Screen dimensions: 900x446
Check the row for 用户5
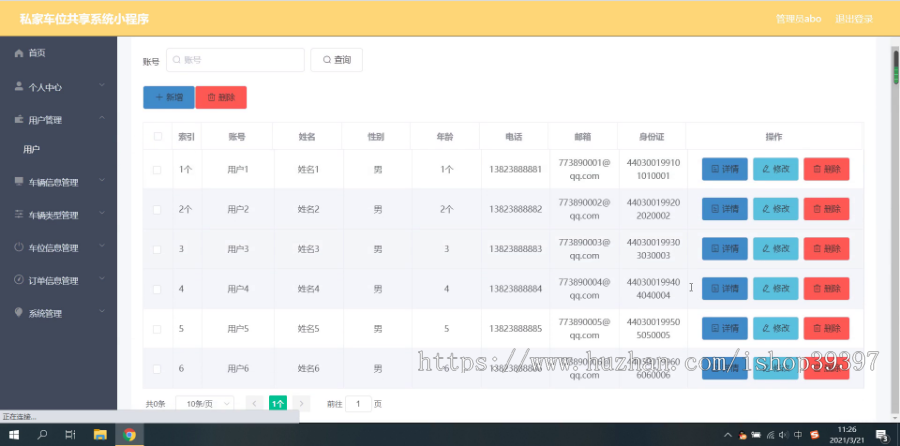tap(157, 329)
